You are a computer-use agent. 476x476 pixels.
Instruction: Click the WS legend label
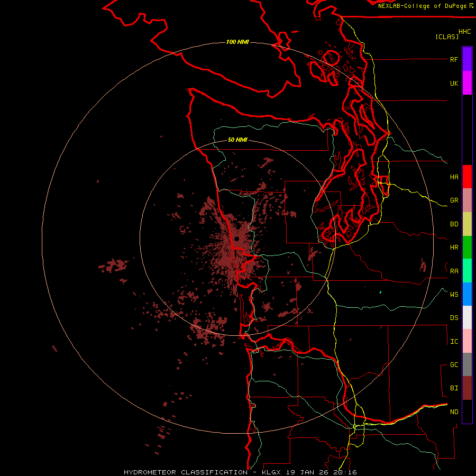click(x=454, y=295)
